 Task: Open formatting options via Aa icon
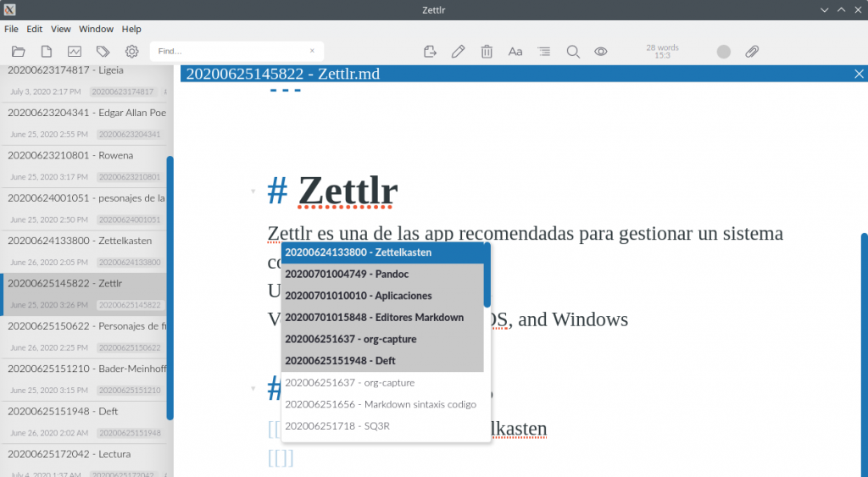click(515, 52)
